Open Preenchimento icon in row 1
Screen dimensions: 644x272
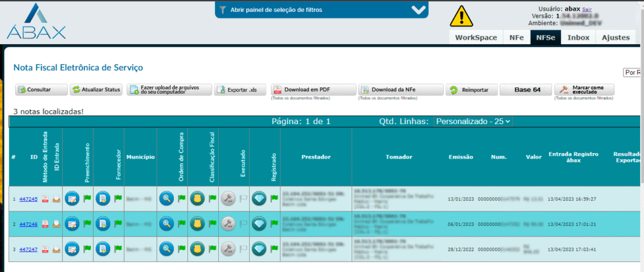tap(72, 198)
